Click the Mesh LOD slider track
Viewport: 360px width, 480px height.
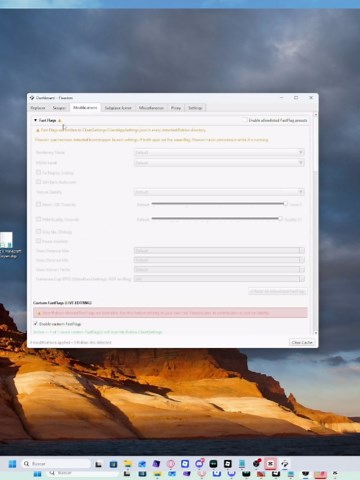[218, 203]
